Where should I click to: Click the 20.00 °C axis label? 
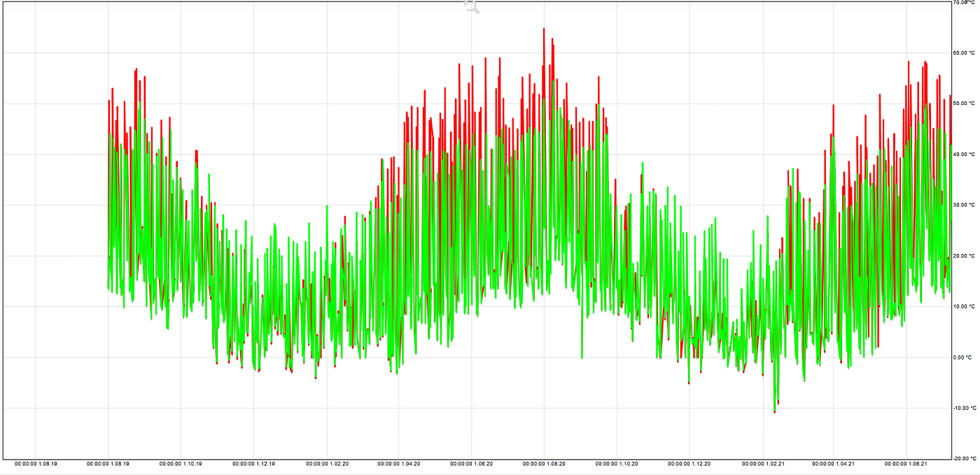[x=964, y=256]
